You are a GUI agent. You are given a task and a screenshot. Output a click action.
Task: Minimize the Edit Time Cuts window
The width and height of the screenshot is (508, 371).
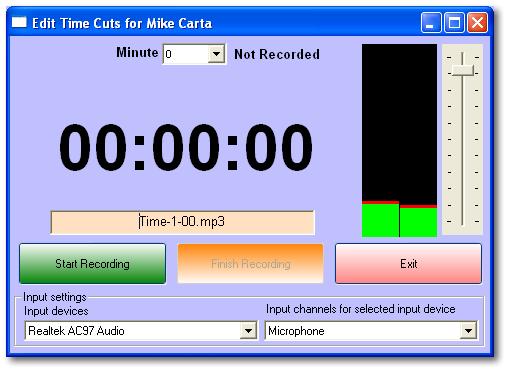(431, 23)
